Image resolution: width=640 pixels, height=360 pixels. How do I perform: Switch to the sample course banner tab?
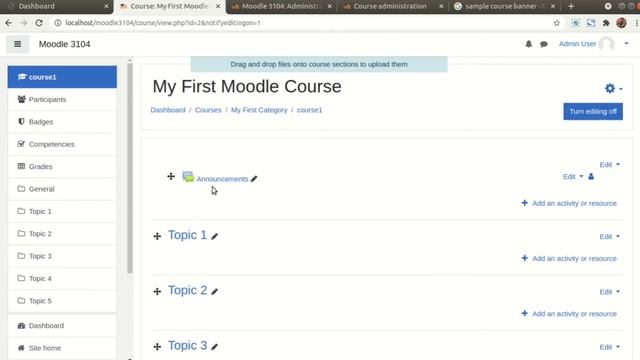click(505, 6)
